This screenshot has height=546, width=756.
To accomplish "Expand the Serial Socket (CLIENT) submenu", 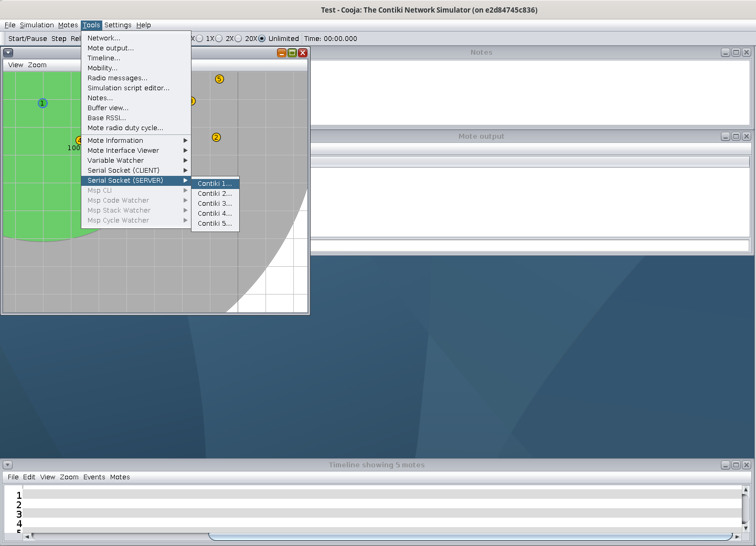I will click(136, 171).
